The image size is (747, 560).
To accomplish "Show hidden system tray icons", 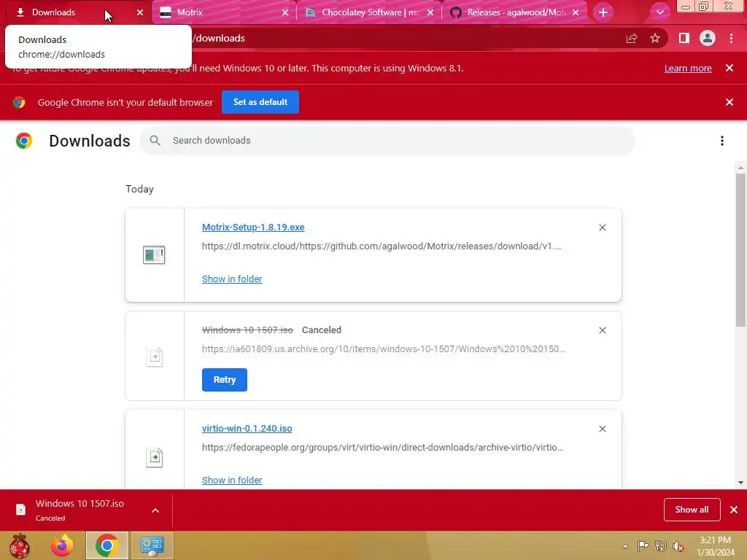I will (625, 546).
